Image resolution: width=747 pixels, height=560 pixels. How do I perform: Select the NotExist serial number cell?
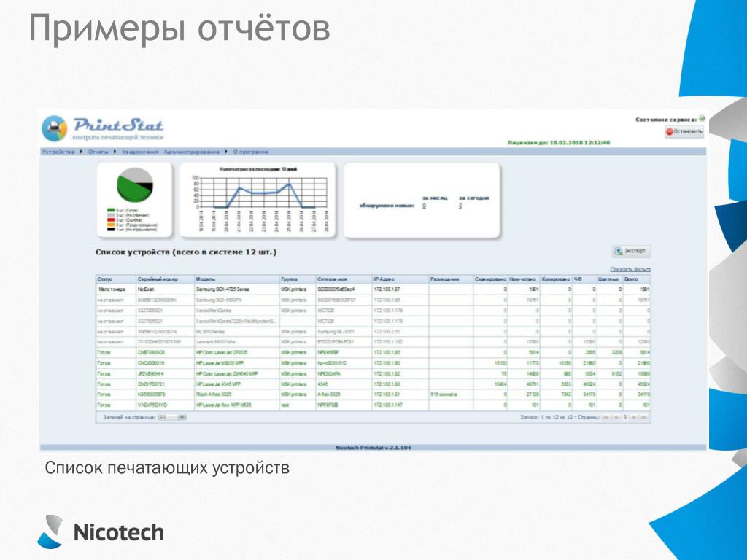[165, 289]
